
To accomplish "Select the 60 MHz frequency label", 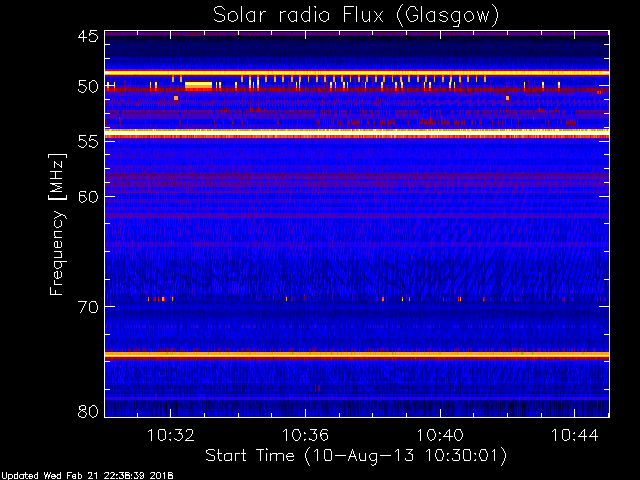I will pyautogui.click(x=88, y=196).
